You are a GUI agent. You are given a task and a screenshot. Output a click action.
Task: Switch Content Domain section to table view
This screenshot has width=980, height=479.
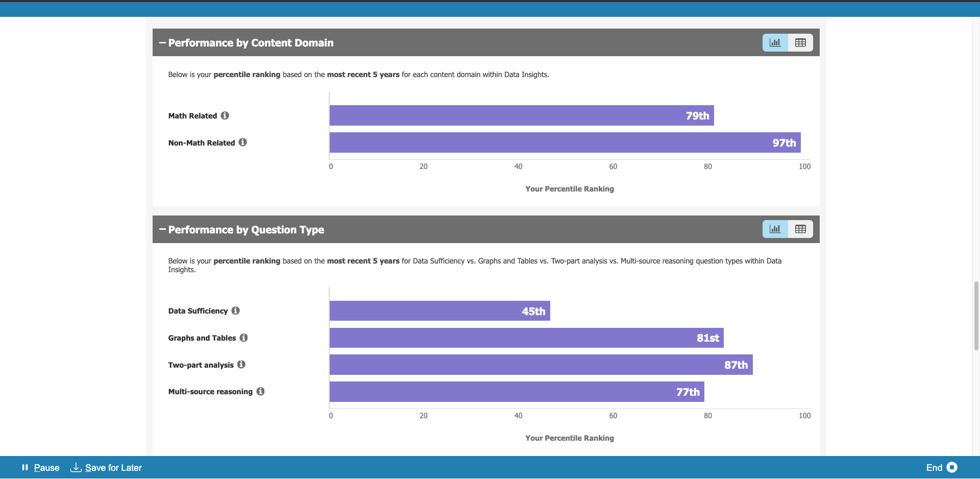tap(800, 43)
